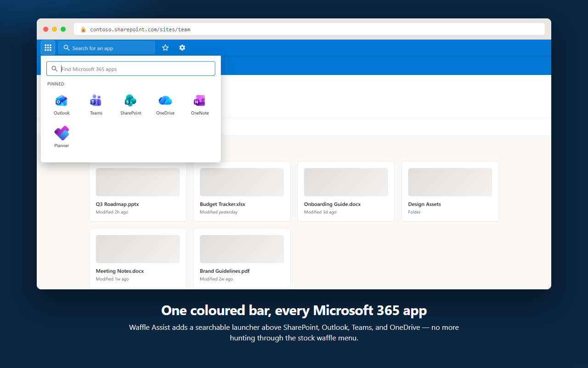Click the Design Assets folder name
The image size is (588, 368).
[x=424, y=204]
